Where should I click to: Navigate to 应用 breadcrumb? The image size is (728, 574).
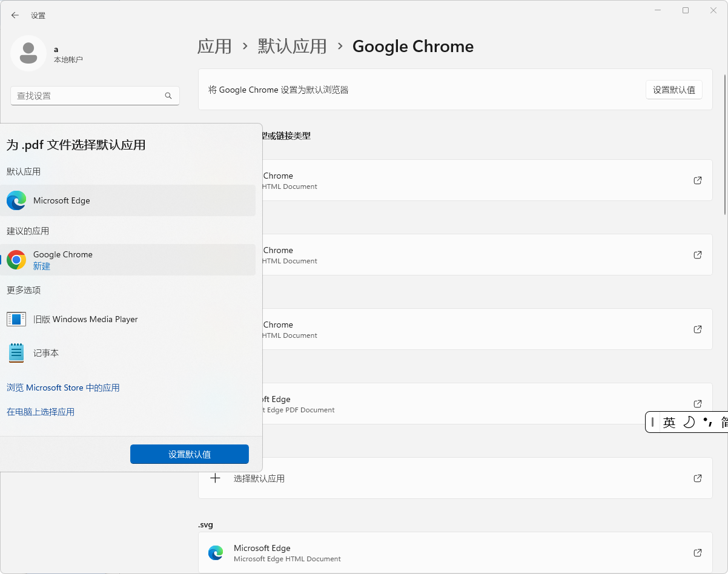pyautogui.click(x=214, y=47)
